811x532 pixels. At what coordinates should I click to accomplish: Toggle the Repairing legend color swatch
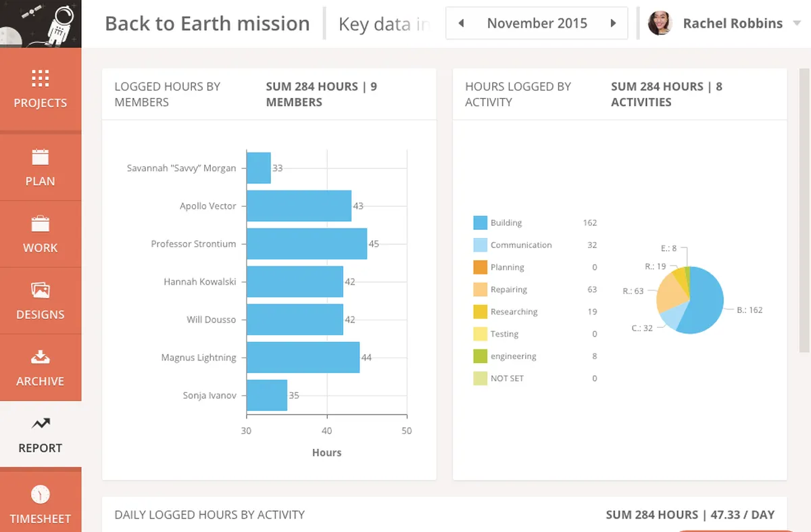480,289
